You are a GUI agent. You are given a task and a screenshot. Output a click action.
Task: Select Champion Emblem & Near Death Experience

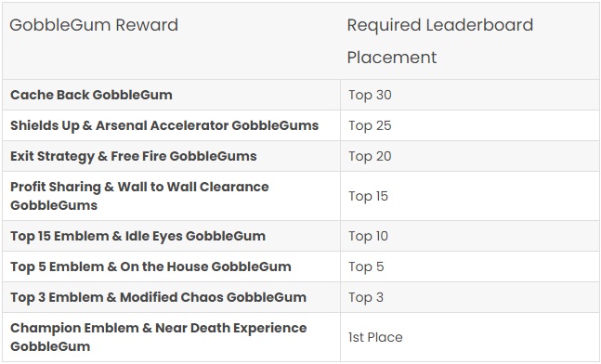(159, 328)
